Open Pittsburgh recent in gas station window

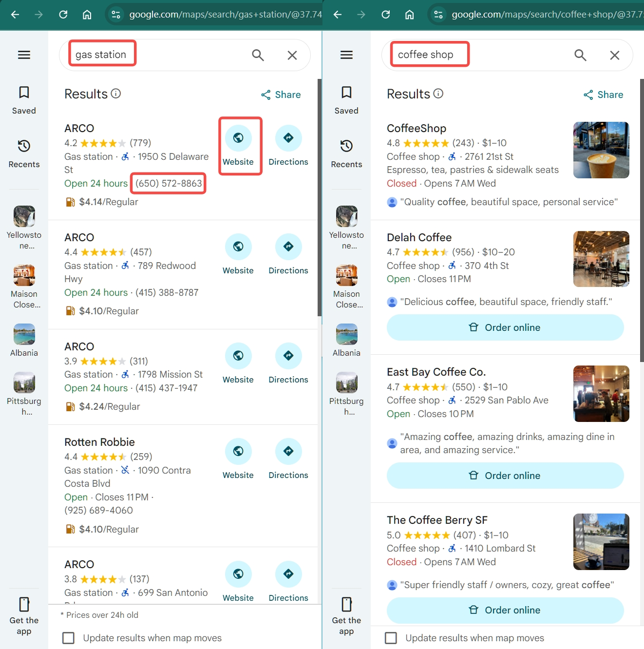point(24,394)
